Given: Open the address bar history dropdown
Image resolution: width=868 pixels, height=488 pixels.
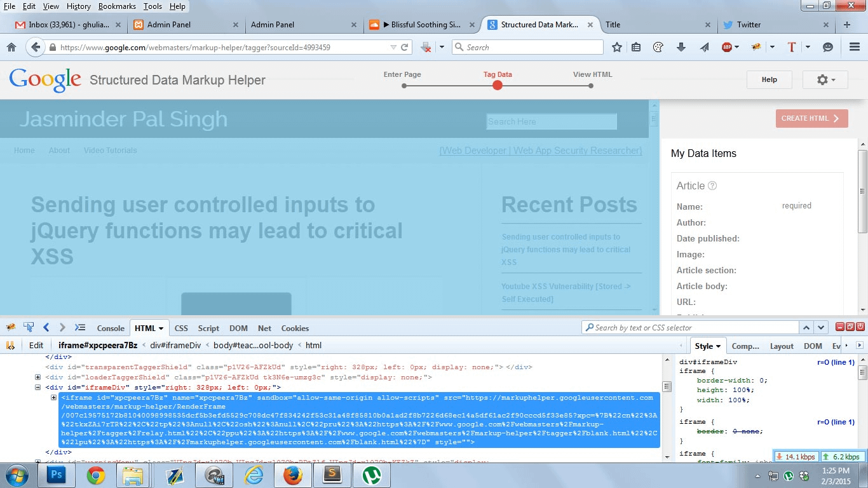Looking at the screenshot, I should [393, 47].
